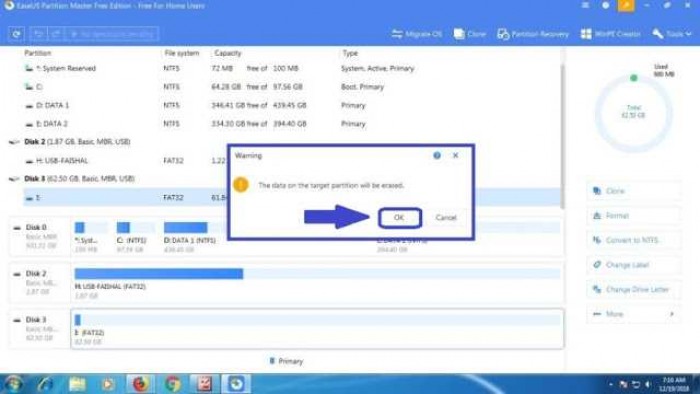Close the Warning dialog with X
The height and width of the screenshot is (394, 700).
(x=455, y=155)
